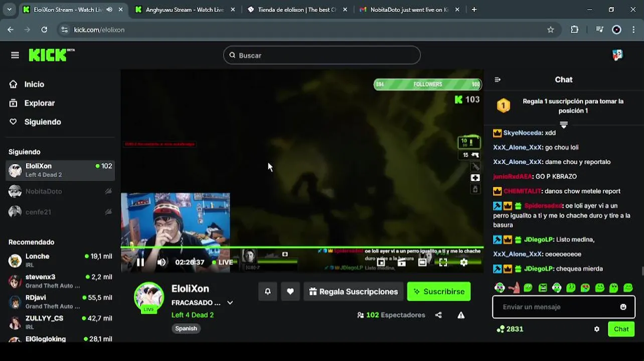Open recommended channel ElGlogloking

tap(60, 338)
